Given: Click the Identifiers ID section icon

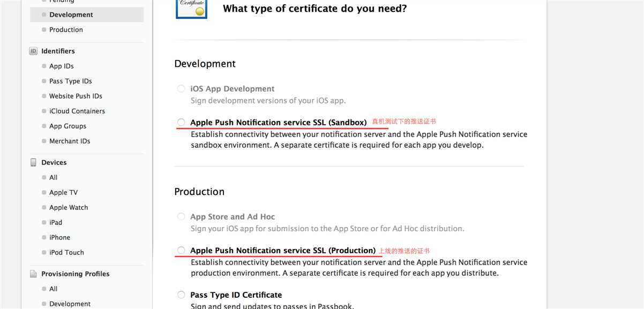Looking at the screenshot, I should pyautogui.click(x=33, y=51).
